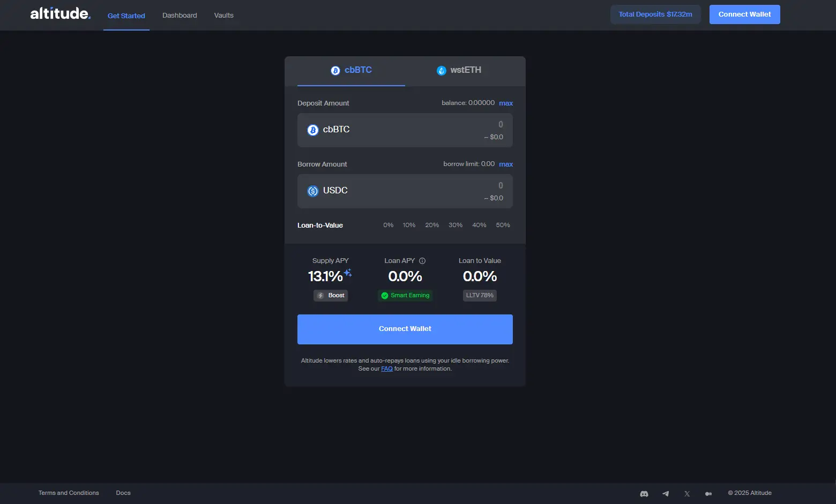
Task: Click Connect Wallet in the top bar
Action: tap(745, 14)
